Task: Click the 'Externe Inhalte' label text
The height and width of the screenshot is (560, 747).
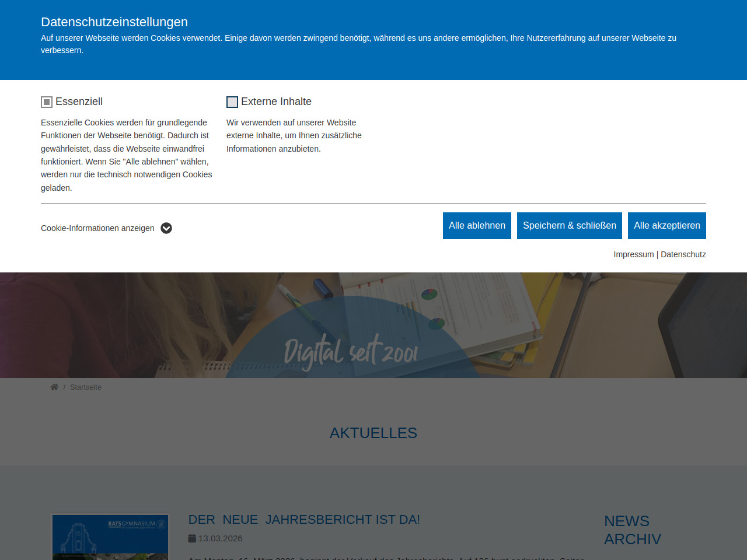Action: pyautogui.click(x=276, y=101)
